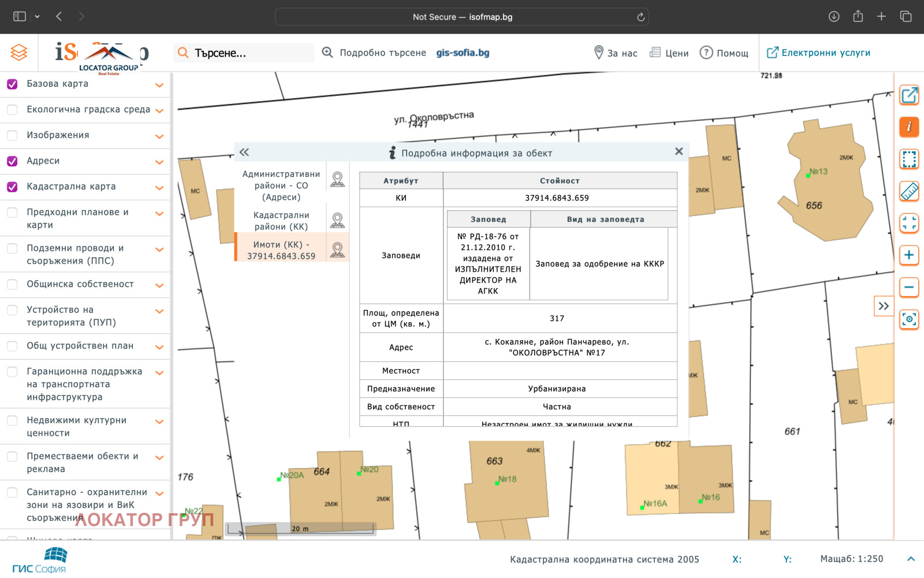Select the rectangle selection tool

coord(909,159)
